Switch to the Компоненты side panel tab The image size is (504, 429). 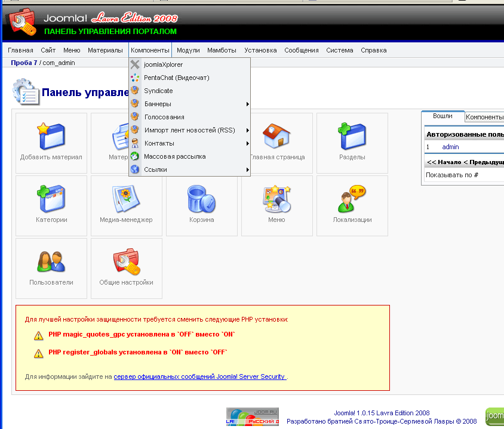484,118
